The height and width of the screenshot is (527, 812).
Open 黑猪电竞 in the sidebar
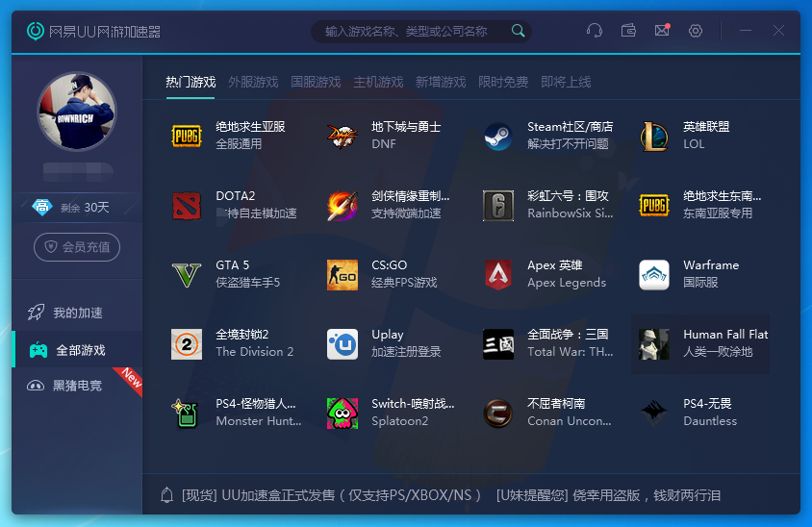tap(77, 386)
